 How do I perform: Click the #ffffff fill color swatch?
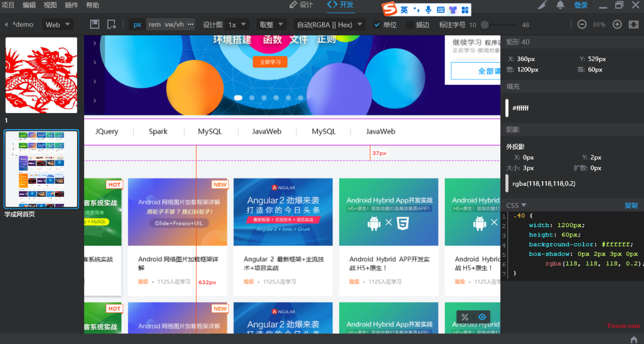pos(507,108)
